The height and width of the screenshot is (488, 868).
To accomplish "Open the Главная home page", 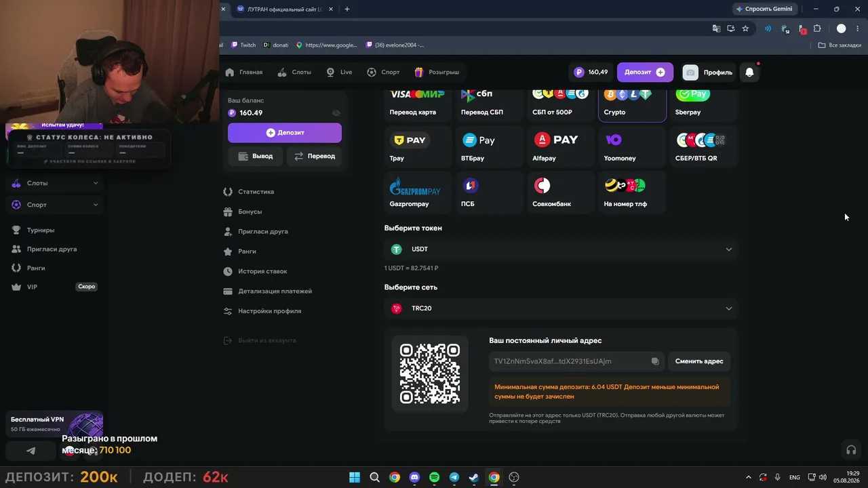I will (x=244, y=72).
